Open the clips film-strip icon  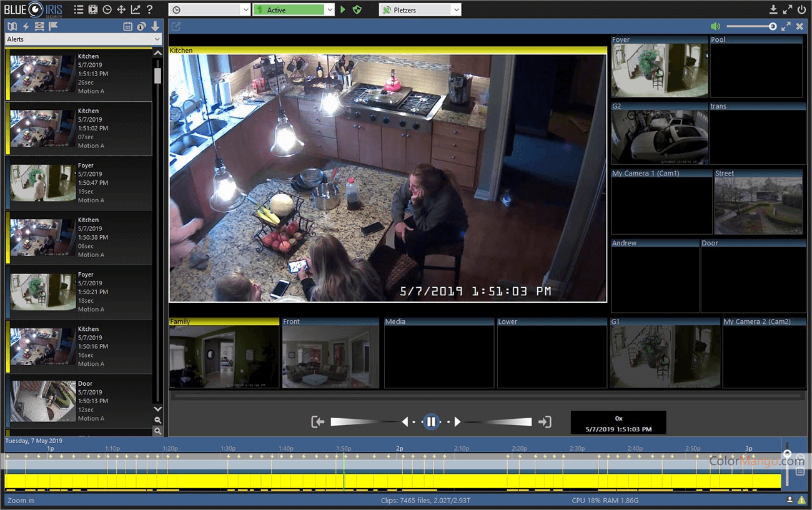point(92,9)
